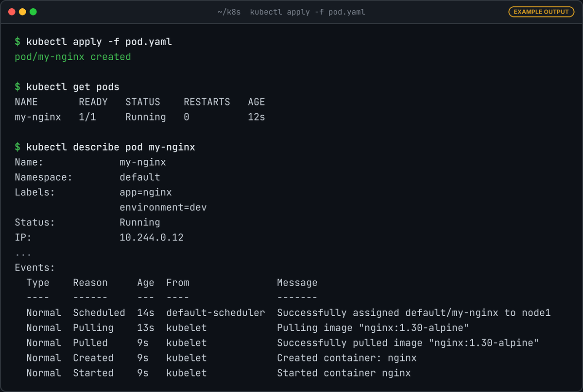Click the green maximize window button
The height and width of the screenshot is (392, 583).
pos(33,12)
